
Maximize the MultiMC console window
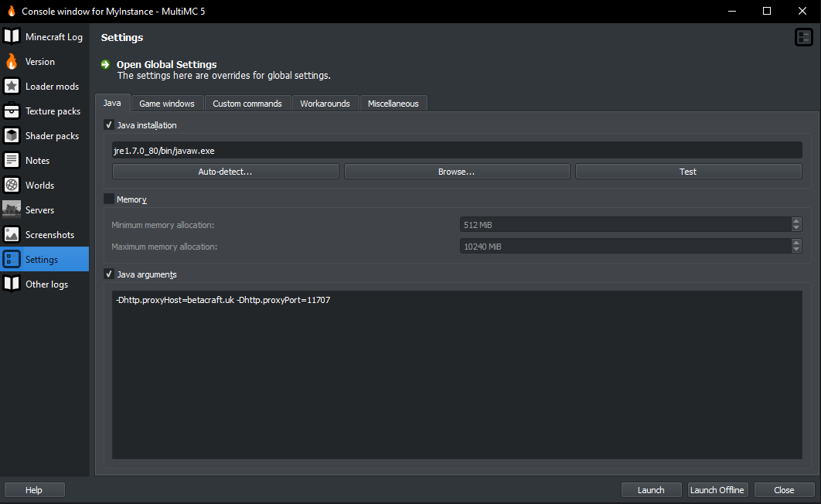click(x=767, y=11)
